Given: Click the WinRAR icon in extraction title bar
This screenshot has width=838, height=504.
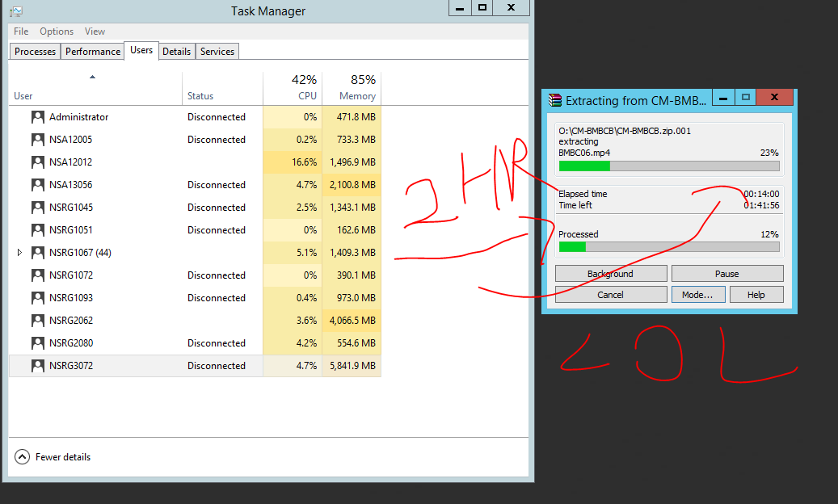Looking at the screenshot, I should 554,100.
